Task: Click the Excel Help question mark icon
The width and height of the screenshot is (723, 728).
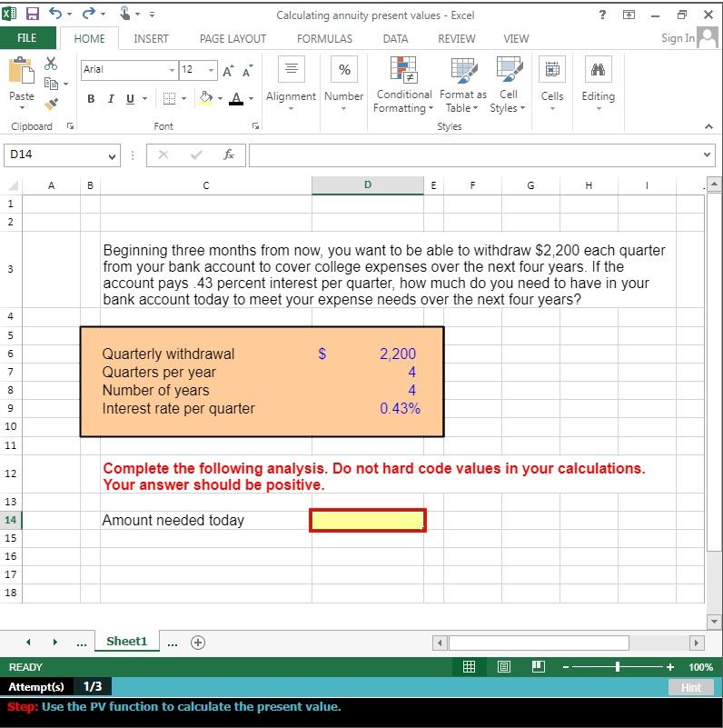Action: point(602,15)
